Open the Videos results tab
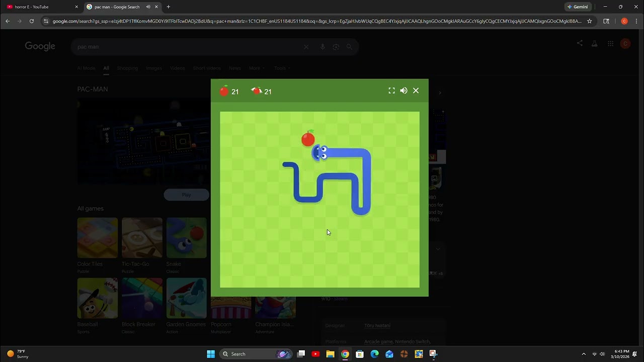The image size is (644, 362). pyautogui.click(x=178, y=68)
